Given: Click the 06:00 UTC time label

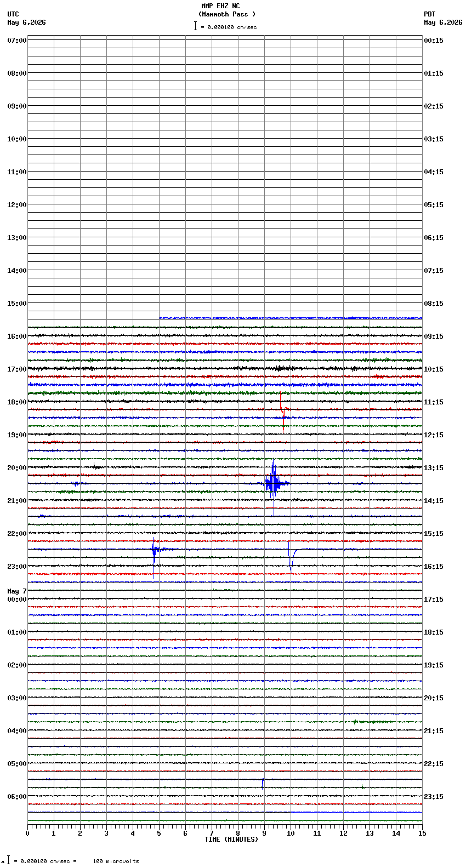Looking at the screenshot, I should click(17, 797).
